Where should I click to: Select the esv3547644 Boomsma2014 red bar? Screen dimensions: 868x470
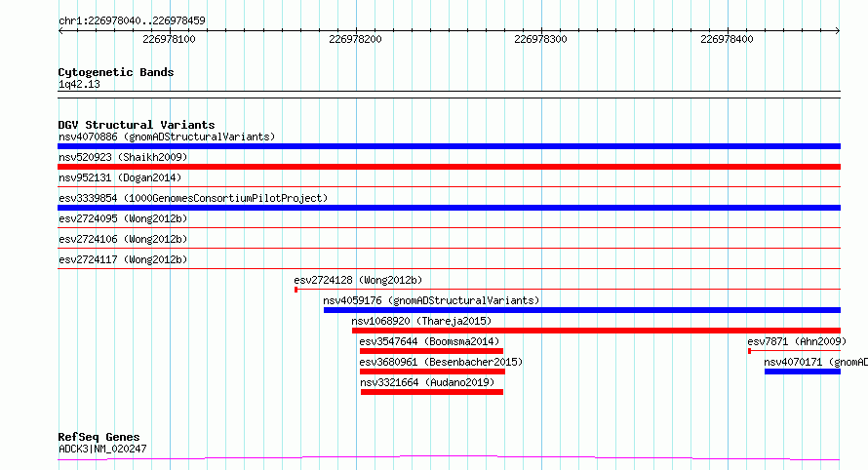point(431,351)
